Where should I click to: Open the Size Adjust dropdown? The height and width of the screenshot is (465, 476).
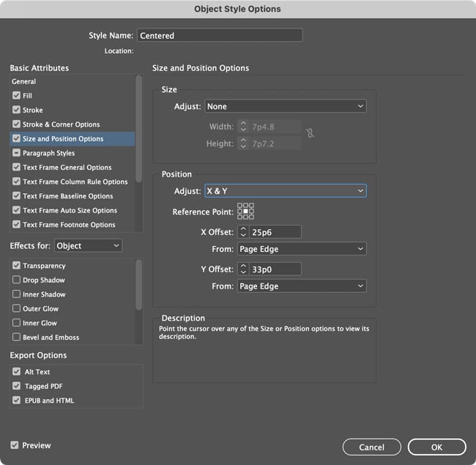tap(285, 107)
